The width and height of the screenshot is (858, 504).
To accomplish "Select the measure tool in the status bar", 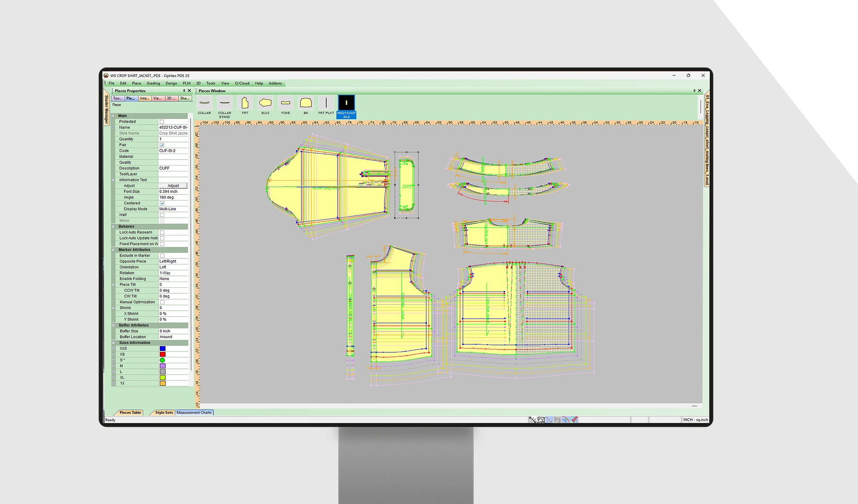I will tap(533, 419).
